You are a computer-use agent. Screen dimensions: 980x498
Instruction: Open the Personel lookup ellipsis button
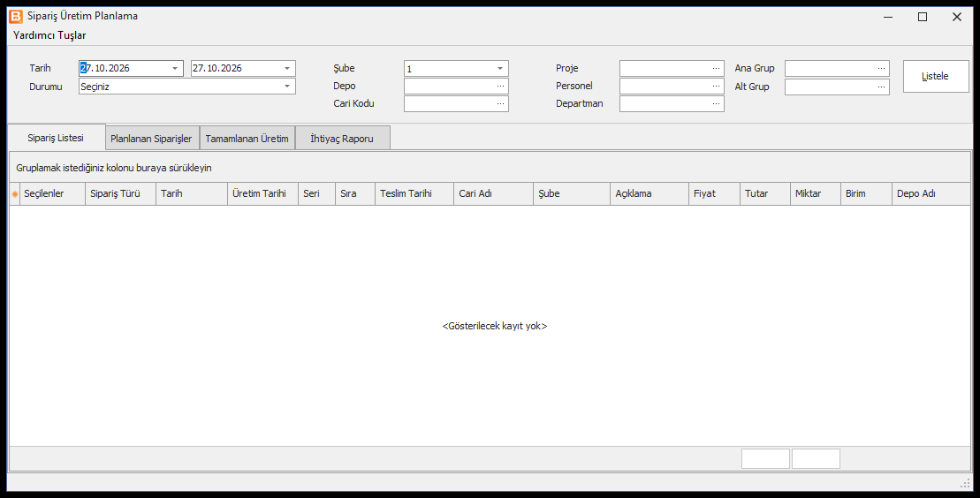[x=717, y=87]
